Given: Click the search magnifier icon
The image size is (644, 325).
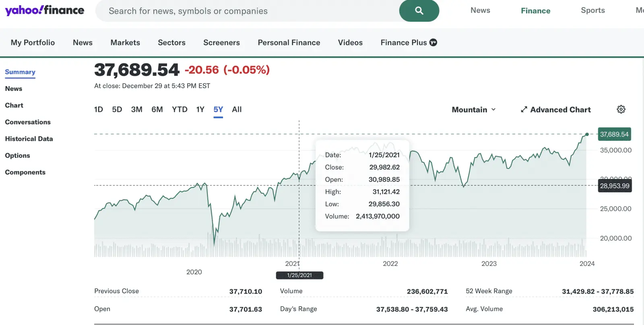Looking at the screenshot, I should (x=419, y=11).
